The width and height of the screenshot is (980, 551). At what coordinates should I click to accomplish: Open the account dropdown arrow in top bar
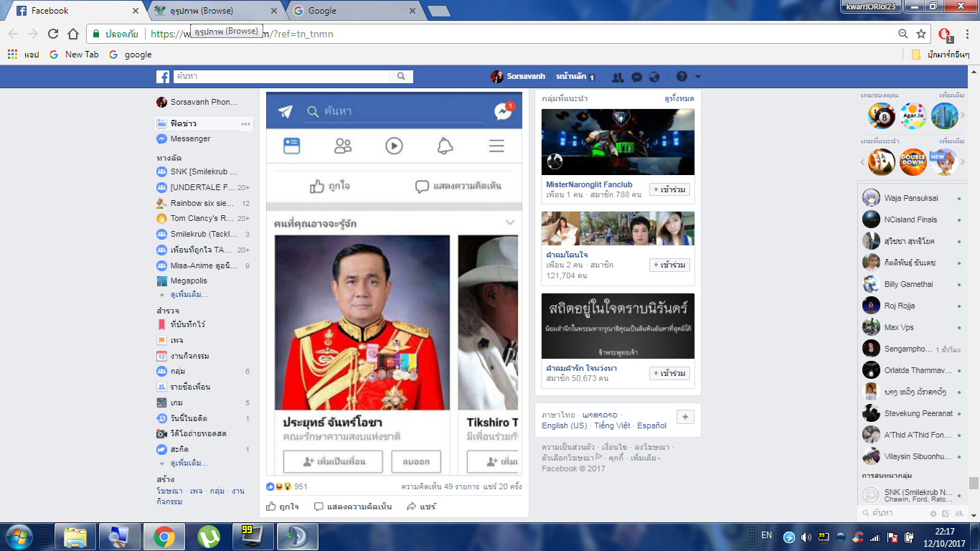pyautogui.click(x=698, y=77)
